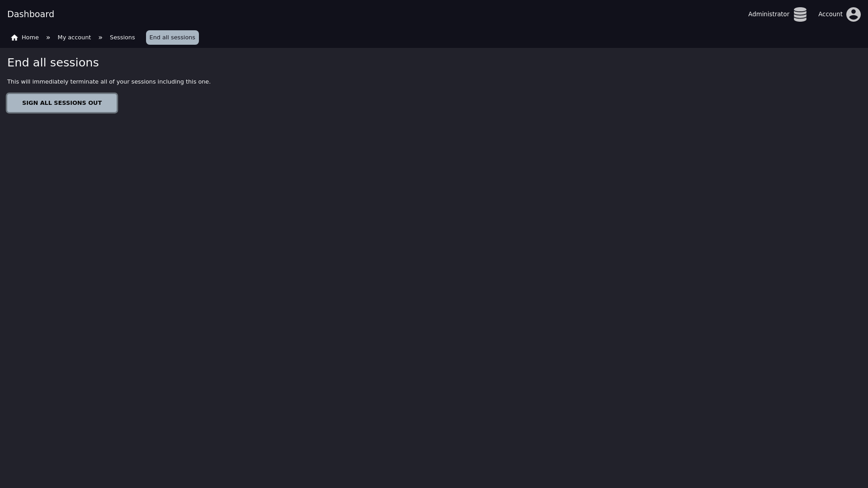
Task: Return to the Sessions breadcrumb page
Action: pyautogui.click(x=122, y=38)
